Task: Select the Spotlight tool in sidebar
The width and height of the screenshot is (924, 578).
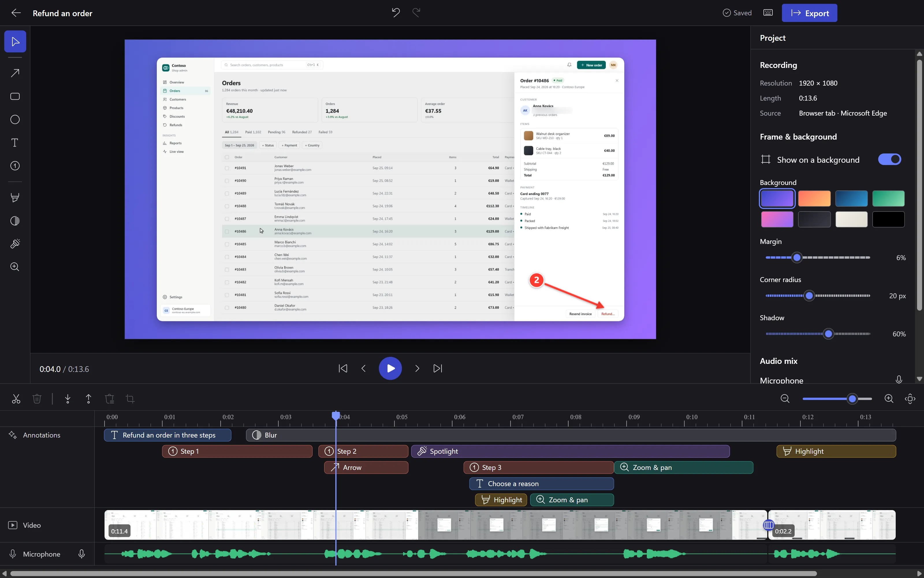Action: (x=15, y=244)
